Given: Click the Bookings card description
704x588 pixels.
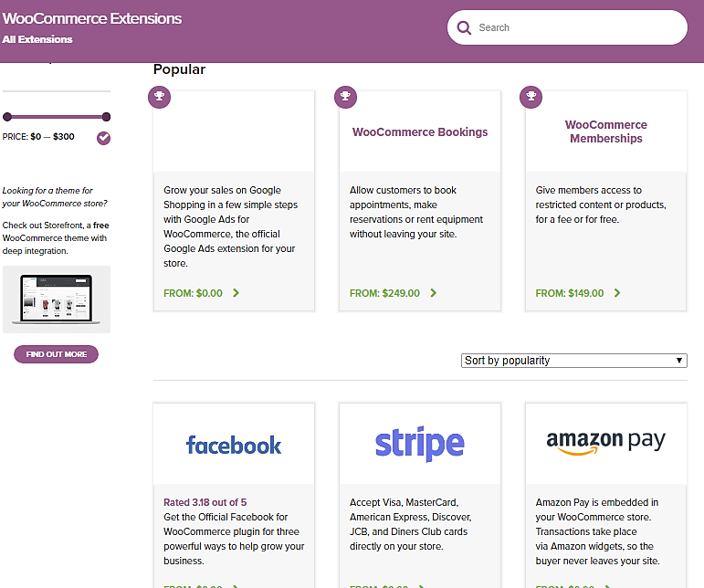Looking at the screenshot, I should coord(416,212).
